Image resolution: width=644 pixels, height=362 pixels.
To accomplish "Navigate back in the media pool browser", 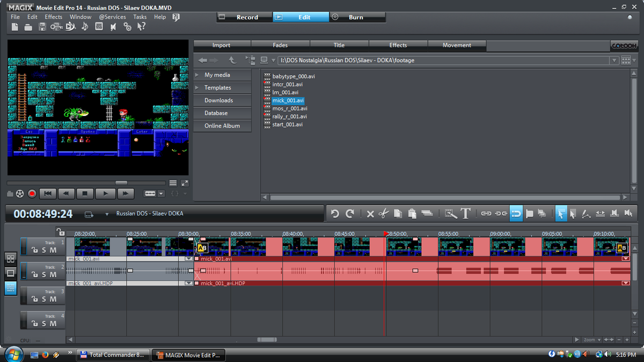I will point(203,60).
